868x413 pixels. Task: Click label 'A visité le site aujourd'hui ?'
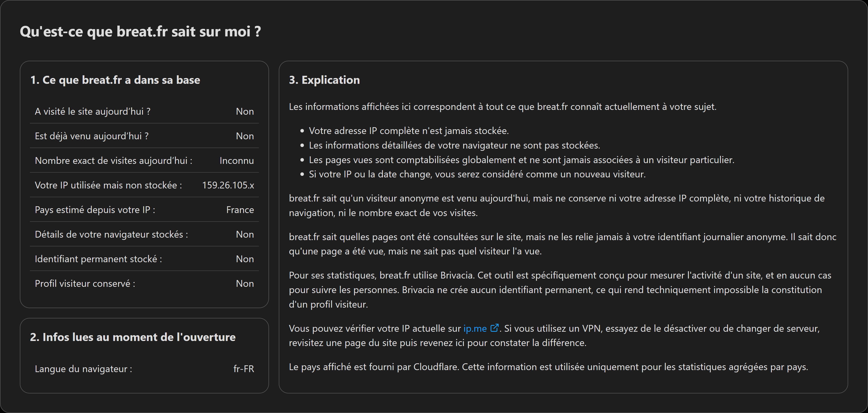pos(93,111)
